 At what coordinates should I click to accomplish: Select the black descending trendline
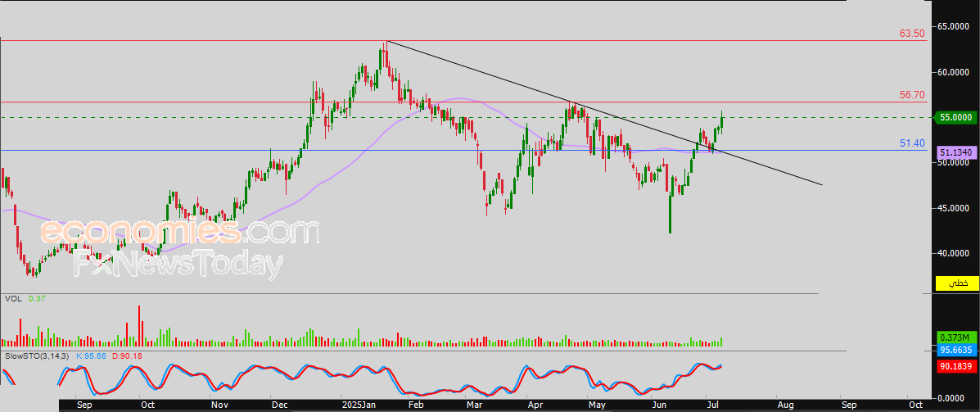click(604, 112)
